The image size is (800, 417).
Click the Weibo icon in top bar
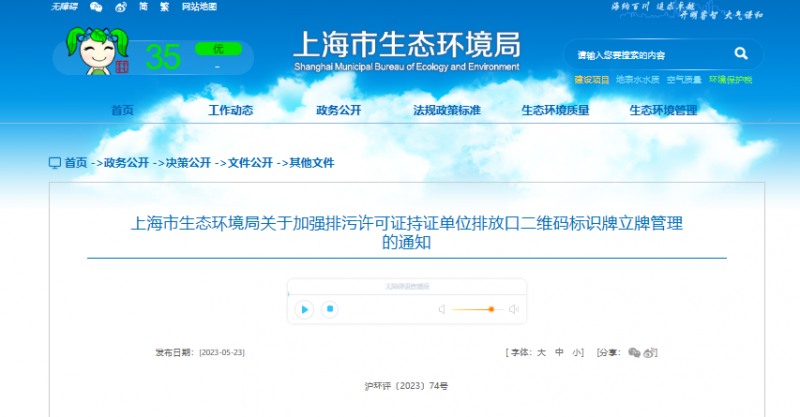[119, 7]
